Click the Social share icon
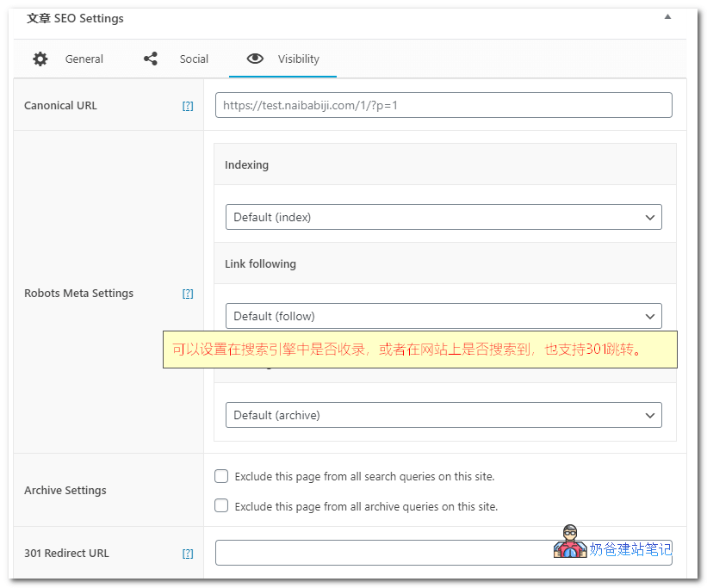 tap(150, 59)
